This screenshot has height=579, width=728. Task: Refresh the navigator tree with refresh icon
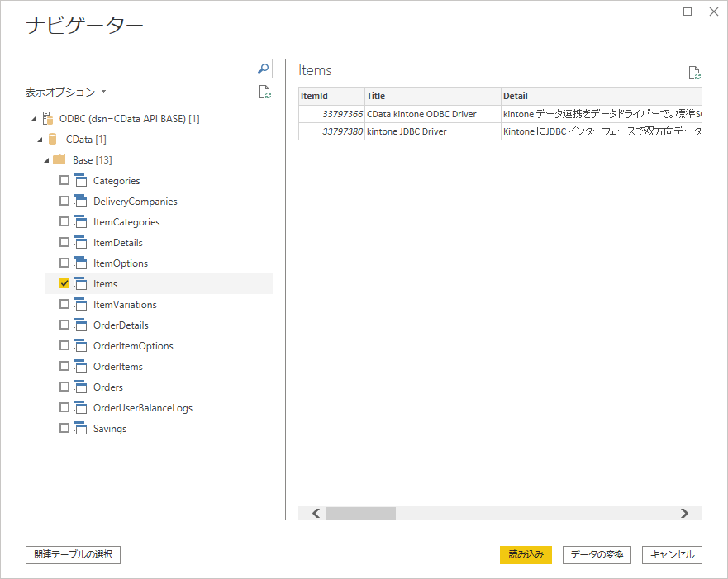[264, 92]
